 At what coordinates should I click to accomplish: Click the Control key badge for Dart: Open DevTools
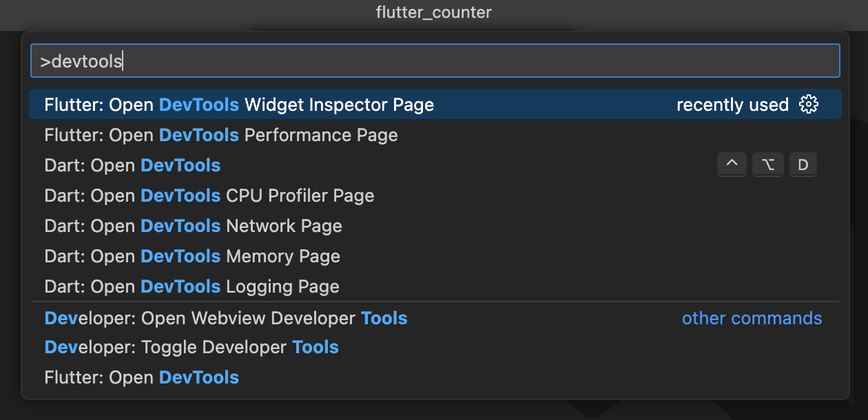pyautogui.click(x=732, y=164)
